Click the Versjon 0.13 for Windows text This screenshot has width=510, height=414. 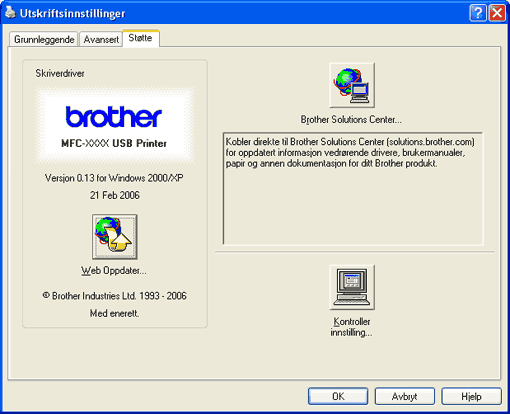tap(114, 178)
